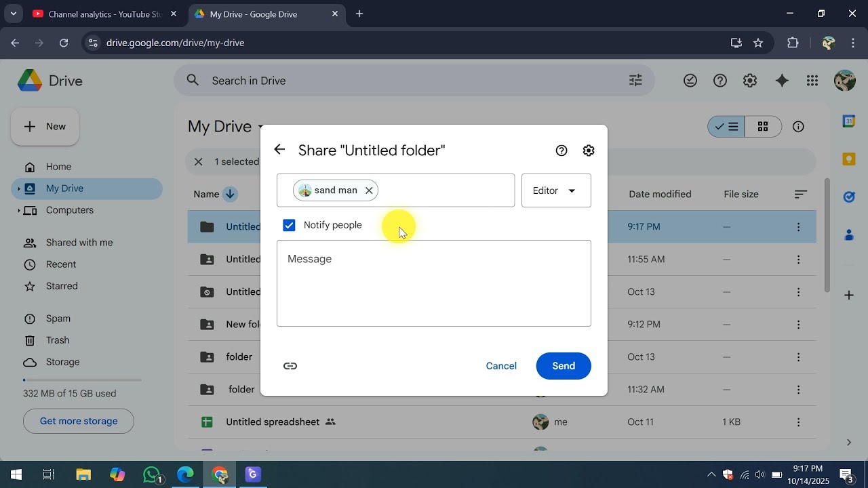The image size is (868, 488).
Task: Open Google Tasks side panel icon
Action: coord(848,197)
